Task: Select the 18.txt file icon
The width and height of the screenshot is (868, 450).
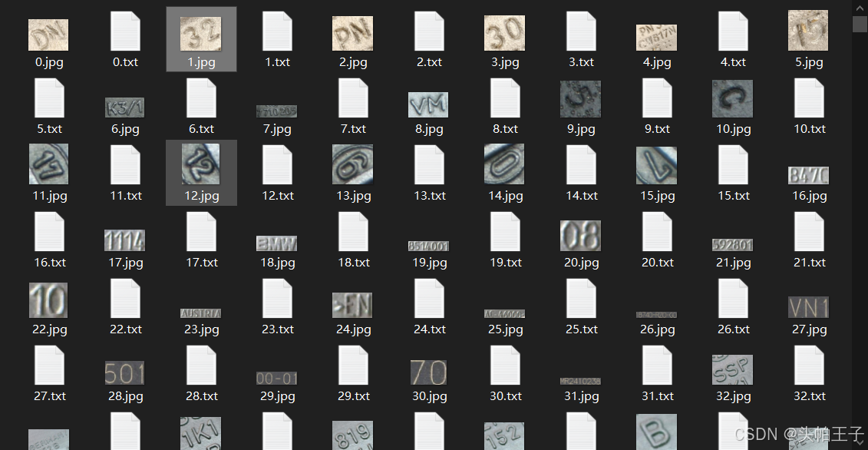Action: (353, 232)
